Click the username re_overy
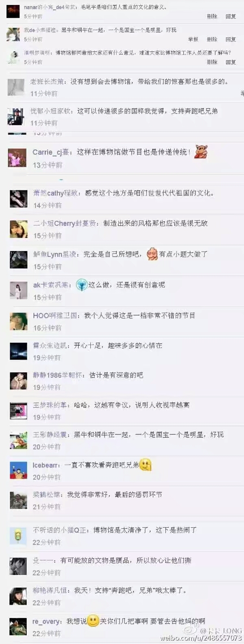The height and width of the screenshot is (644, 244). [x=47, y=621]
